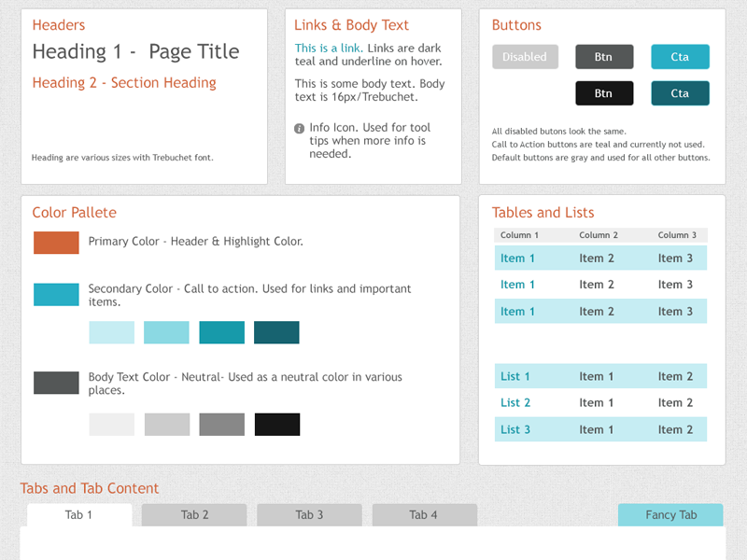Click the orange primary color swatch

pyautogui.click(x=56, y=243)
